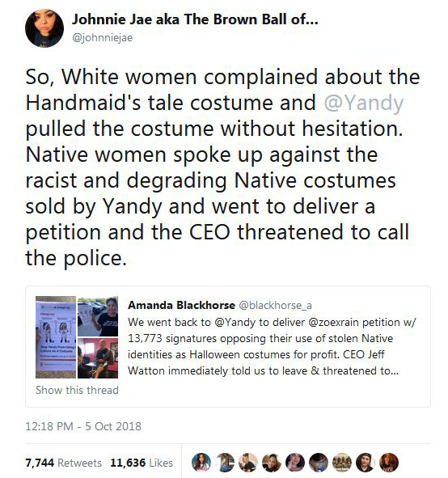The image size is (448, 478).
Task: Click the Johnnie Jae display name
Action: coord(195,19)
